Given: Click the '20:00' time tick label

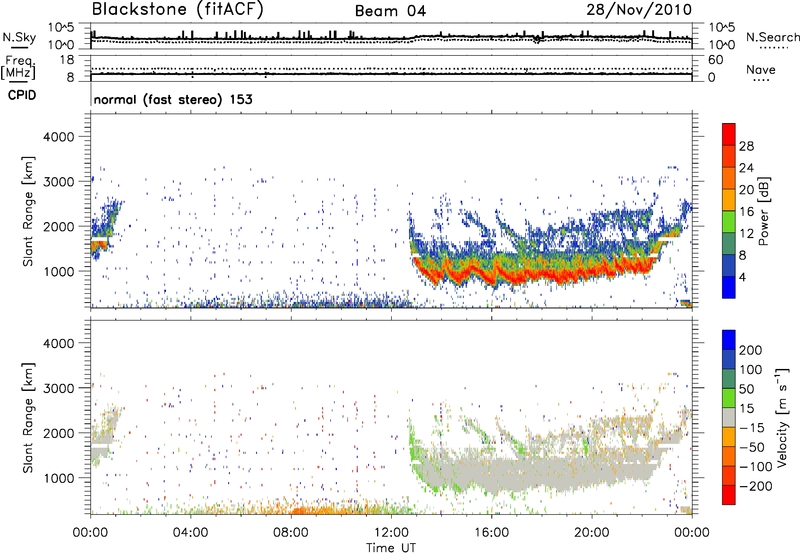Looking at the screenshot, I should point(592,533).
